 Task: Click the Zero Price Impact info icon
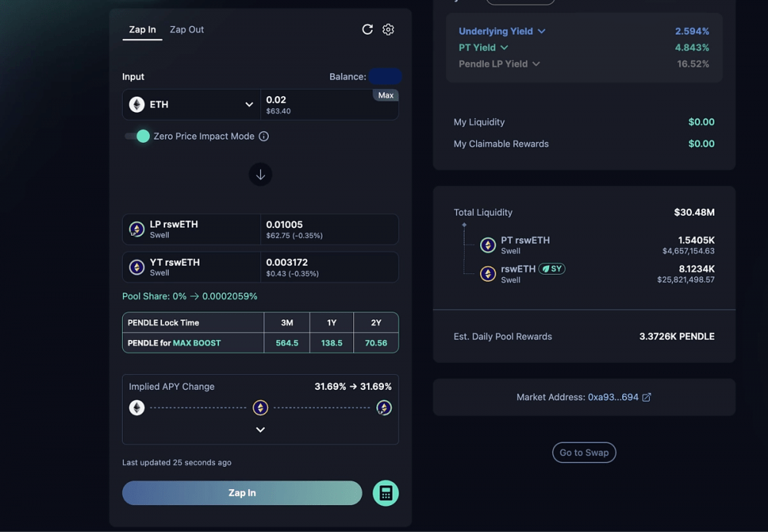pos(263,136)
